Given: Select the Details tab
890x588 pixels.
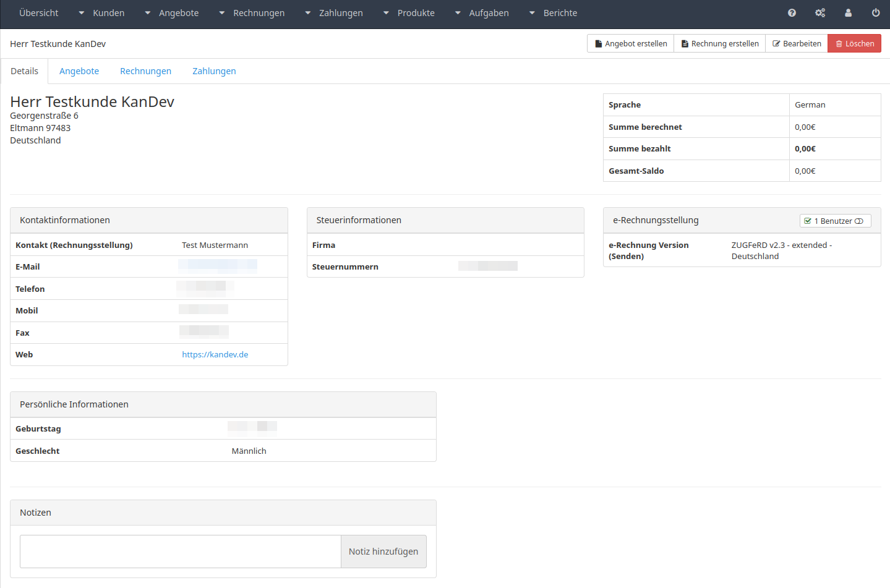Looking at the screenshot, I should (x=25, y=71).
